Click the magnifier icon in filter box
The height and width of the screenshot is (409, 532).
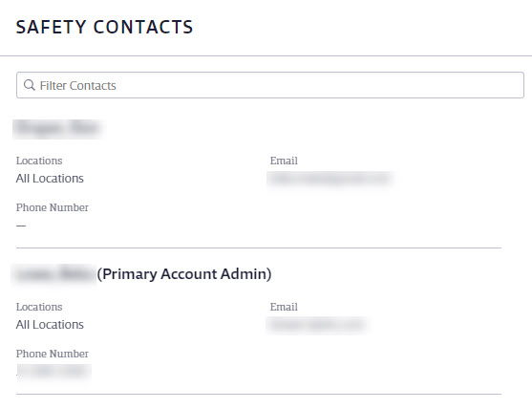click(30, 85)
